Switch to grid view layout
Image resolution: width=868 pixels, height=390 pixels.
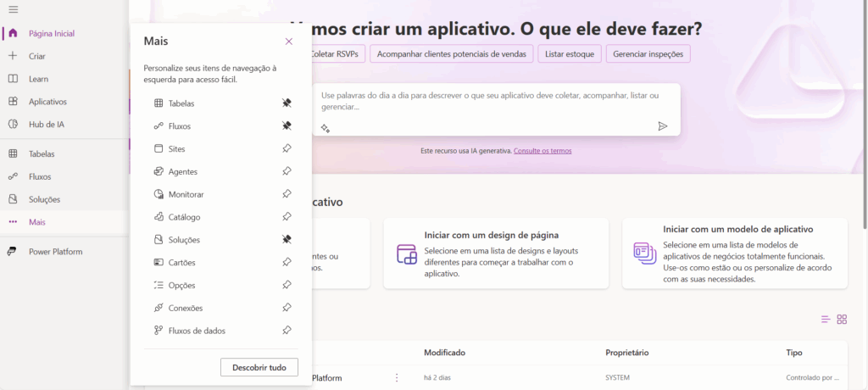842,319
